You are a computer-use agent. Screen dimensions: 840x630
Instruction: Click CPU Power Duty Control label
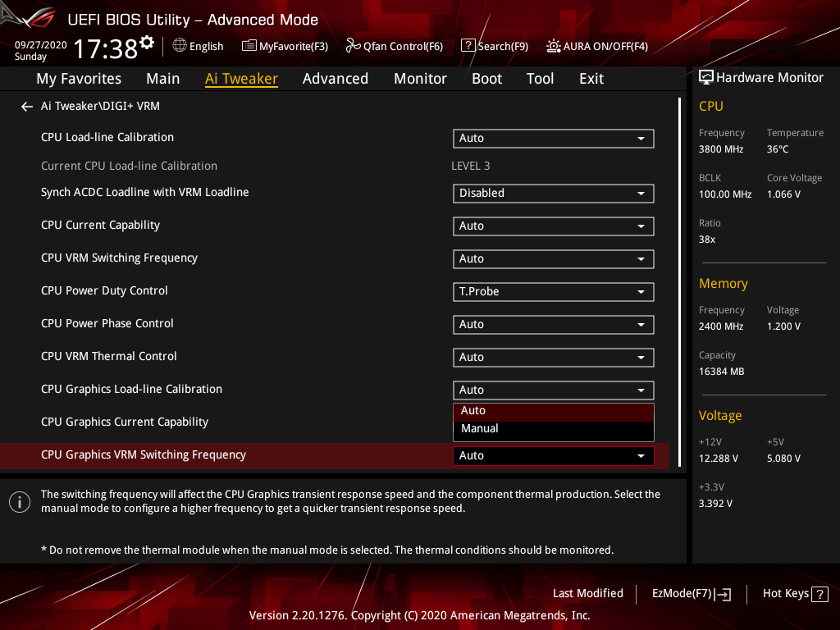tap(104, 291)
